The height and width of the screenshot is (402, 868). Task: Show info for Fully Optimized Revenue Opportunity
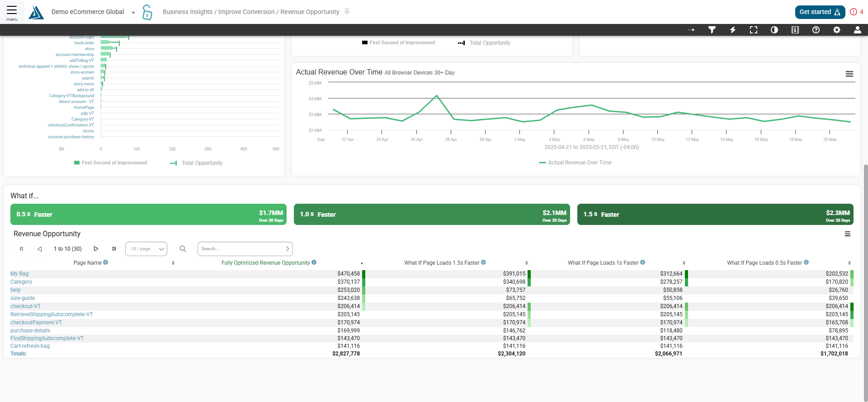click(x=314, y=262)
